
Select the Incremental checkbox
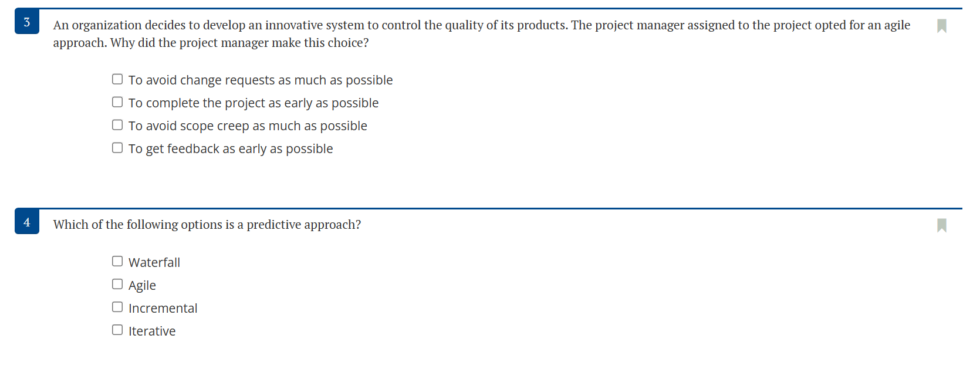click(x=117, y=306)
